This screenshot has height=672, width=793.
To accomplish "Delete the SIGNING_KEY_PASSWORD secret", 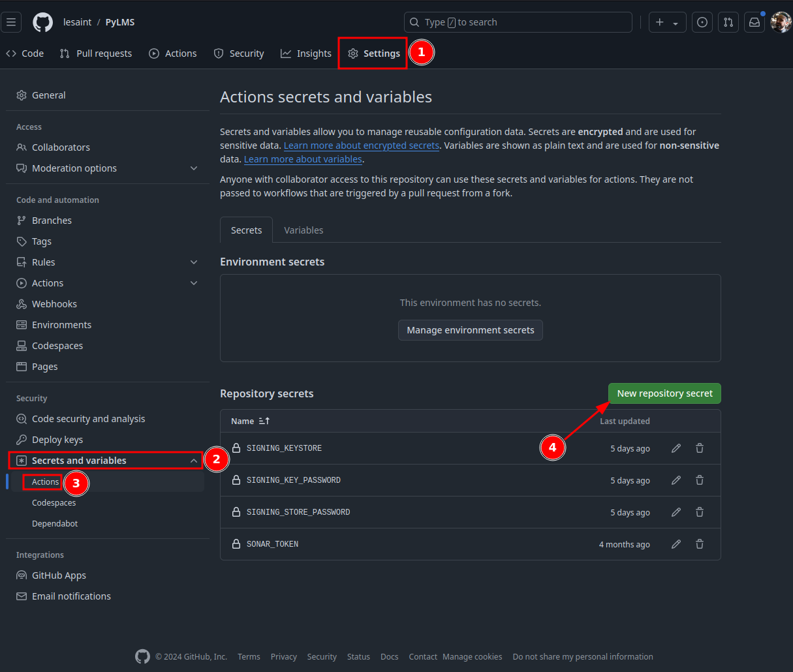I will click(700, 480).
